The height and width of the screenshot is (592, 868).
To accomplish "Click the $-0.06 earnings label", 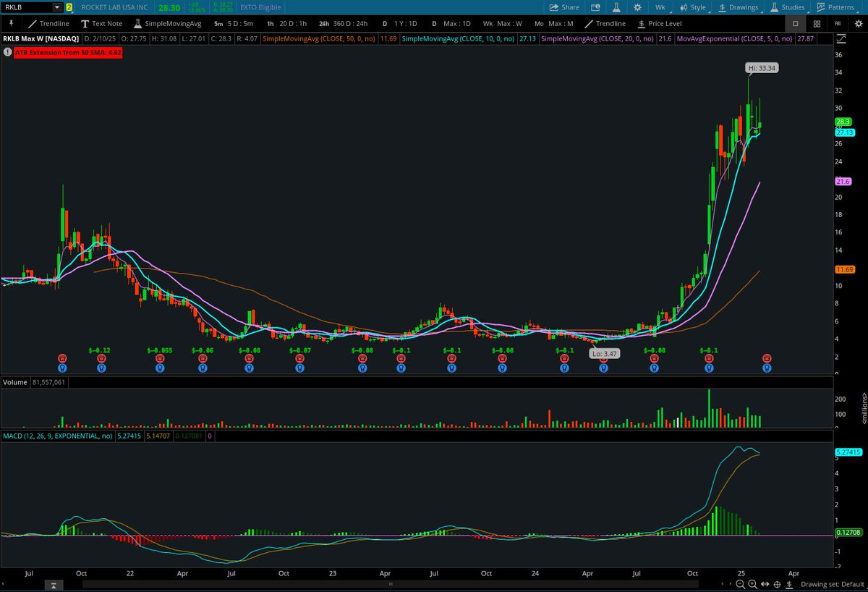I will pos(203,350).
